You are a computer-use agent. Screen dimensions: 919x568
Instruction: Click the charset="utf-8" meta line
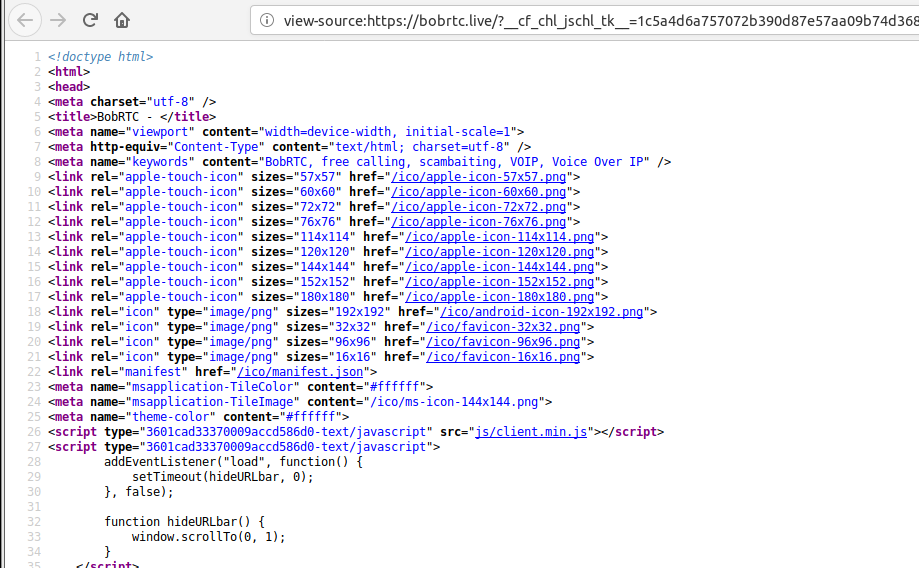(x=132, y=102)
